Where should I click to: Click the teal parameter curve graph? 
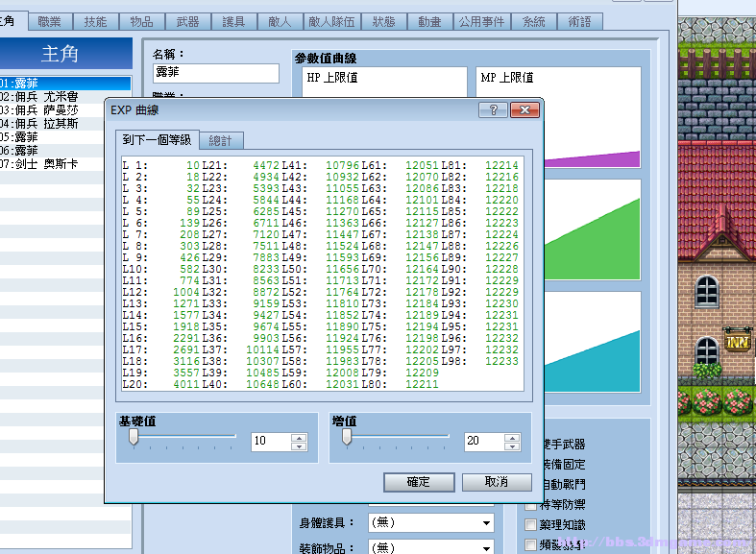tap(593, 342)
